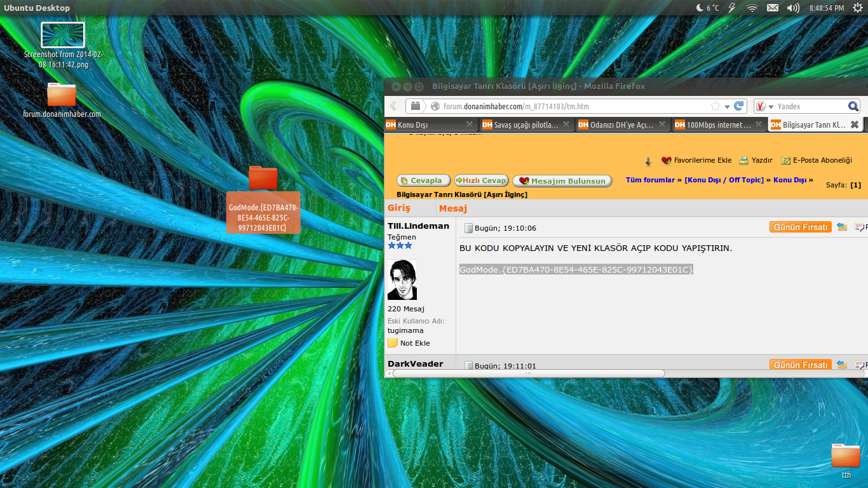Click the site identity globe icon
This screenshot has height=488, width=868.
coord(435,106)
